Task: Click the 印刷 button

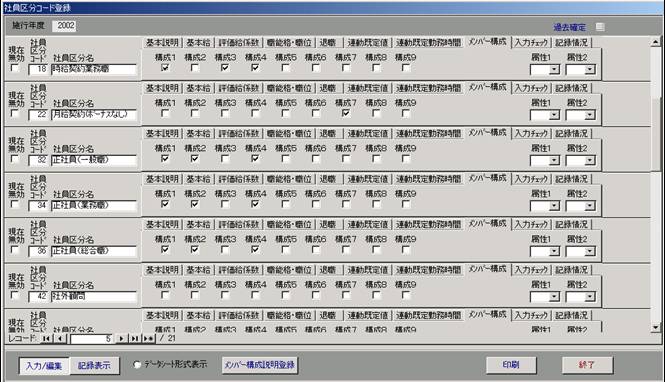Action: pos(511,365)
